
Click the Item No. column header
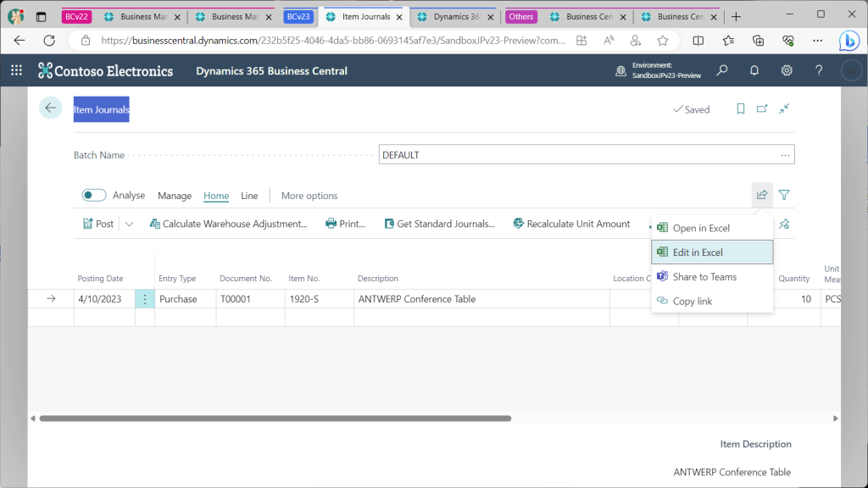tap(304, 278)
